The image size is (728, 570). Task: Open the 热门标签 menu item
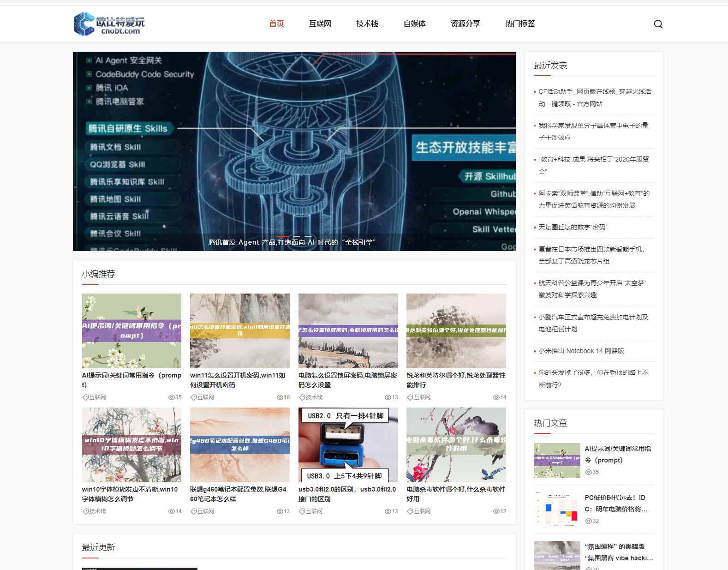(520, 24)
